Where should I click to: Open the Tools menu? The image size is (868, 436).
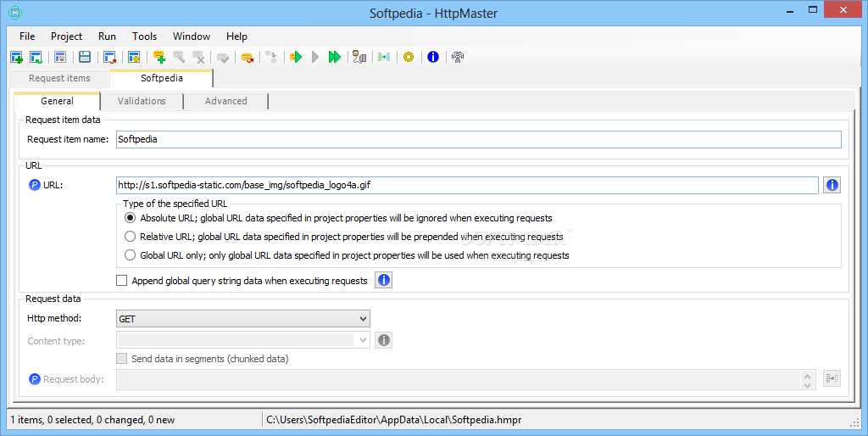pyautogui.click(x=144, y=36)
